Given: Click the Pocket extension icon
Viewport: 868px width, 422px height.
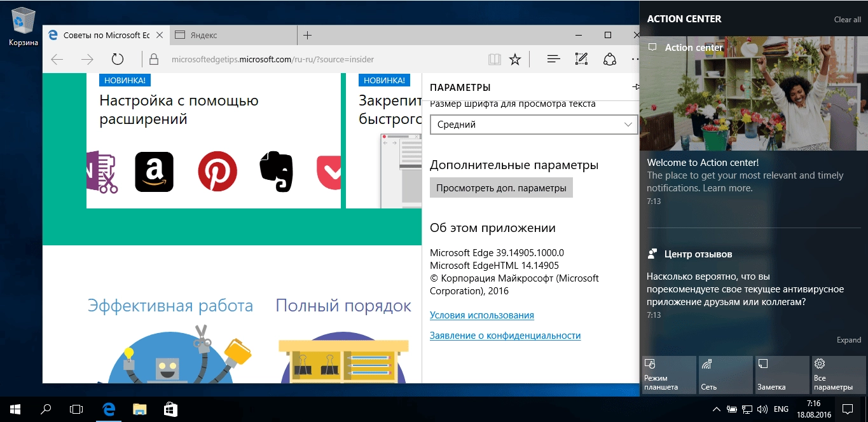Looking at the screenshot, I should (329, 172).
